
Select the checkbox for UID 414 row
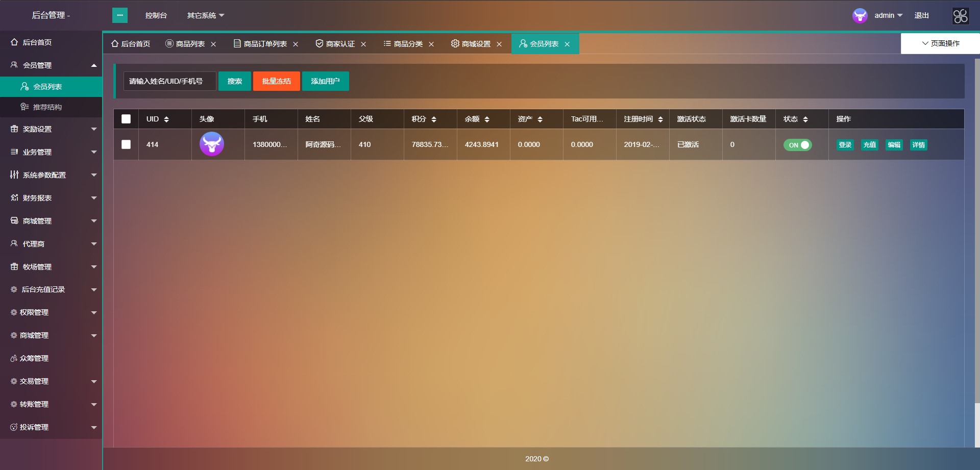pos(126,144)
